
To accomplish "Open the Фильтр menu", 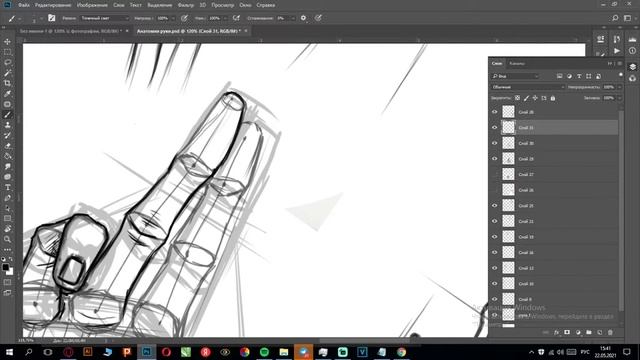I will (x=186, y=5).
